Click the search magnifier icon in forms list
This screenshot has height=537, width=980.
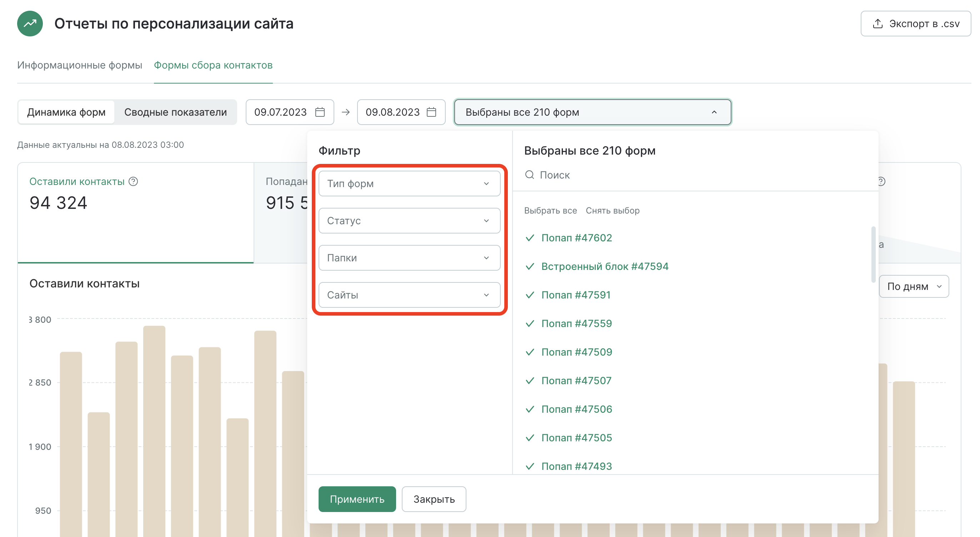[530, 175]
